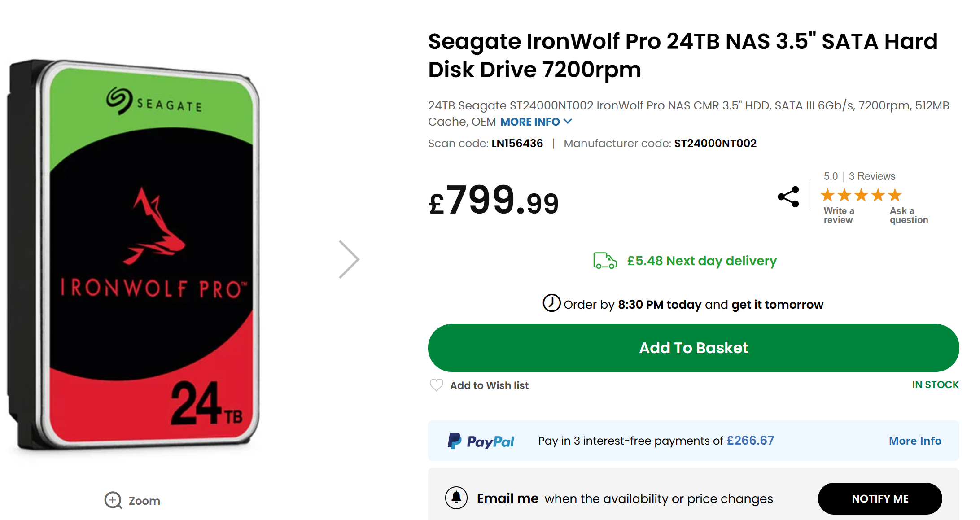The width and height of the screenshot is (980, 520).
Task: Open PayPal More Info link
Action: [915, 441]
